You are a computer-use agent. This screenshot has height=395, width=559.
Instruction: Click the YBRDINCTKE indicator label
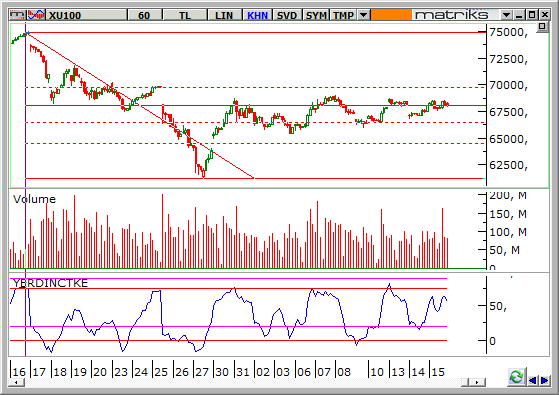point(50,283)
